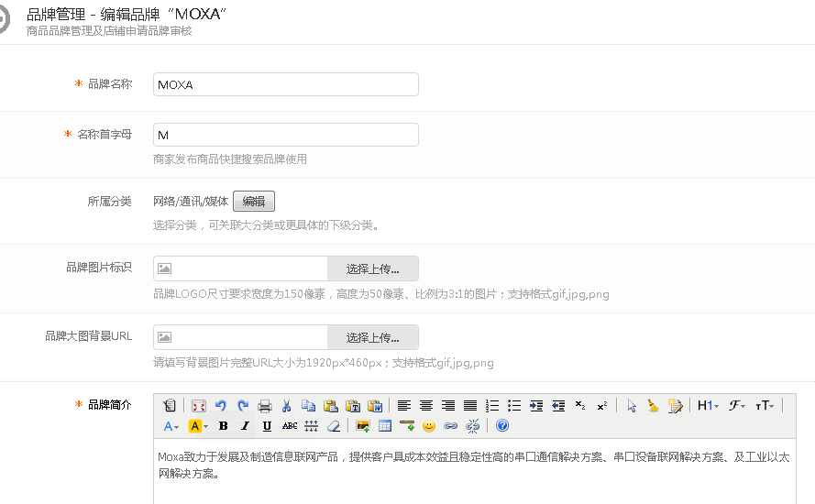The width and height of the screenshot is (815, 504).
Task: Focus the 品牌名称 field containing MOXA
Action: tap(286, 84)
